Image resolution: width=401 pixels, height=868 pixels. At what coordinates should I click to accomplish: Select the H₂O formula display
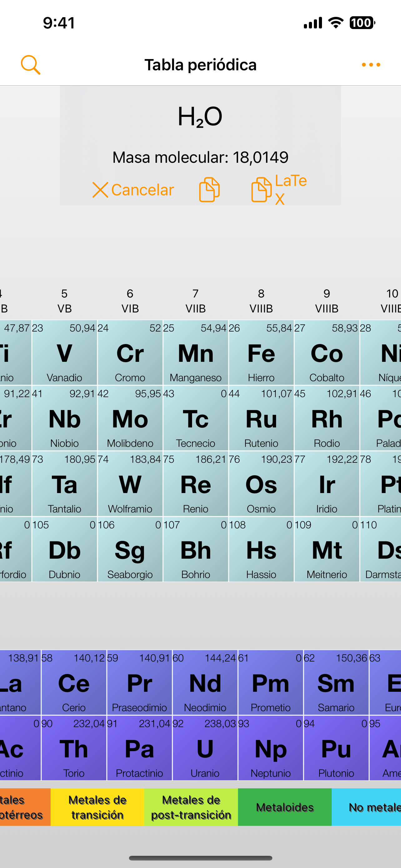click(x=200, y=117)
